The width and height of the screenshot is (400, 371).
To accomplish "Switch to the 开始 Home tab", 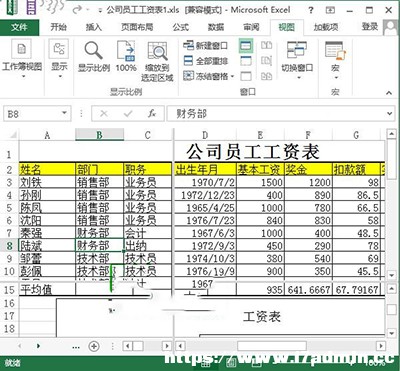I will click(59, 27).
